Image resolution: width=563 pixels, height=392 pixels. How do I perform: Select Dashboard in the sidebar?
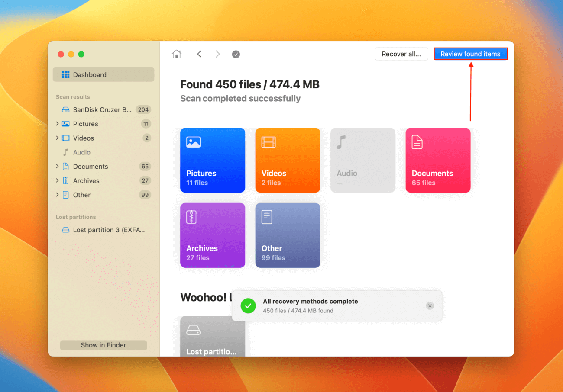click(x=104, y=75)
